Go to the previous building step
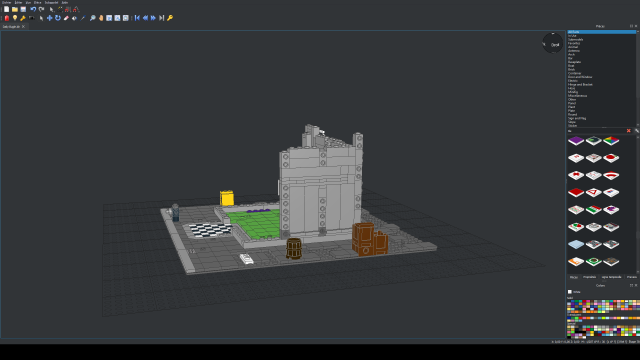Viewport: 640px width, 360px height. pyautogui.click(x=145, y=18)
